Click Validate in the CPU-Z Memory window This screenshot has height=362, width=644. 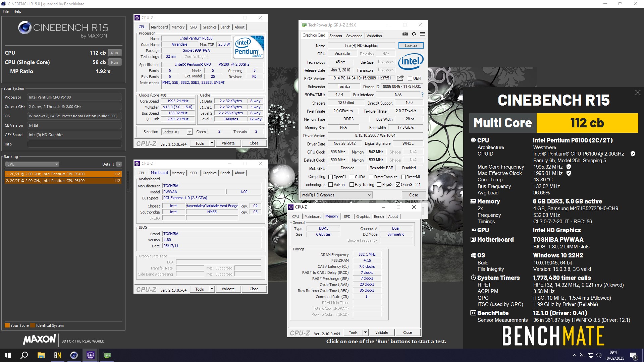coord(382,333)
